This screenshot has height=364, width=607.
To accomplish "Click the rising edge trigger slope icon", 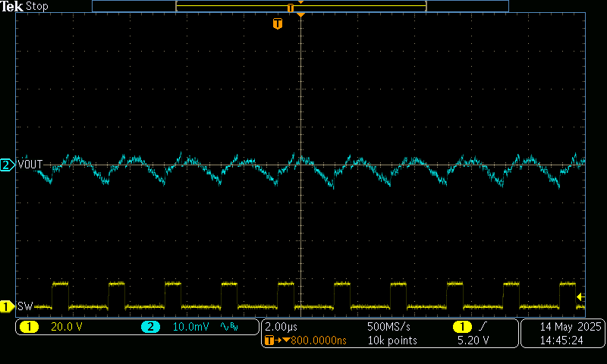I will 483,327.
